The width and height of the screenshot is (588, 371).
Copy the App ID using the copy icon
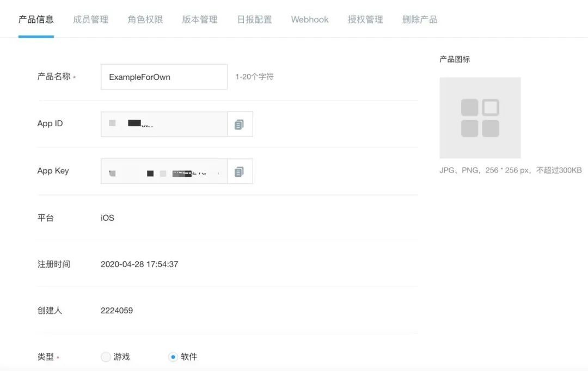click(240, 124)
